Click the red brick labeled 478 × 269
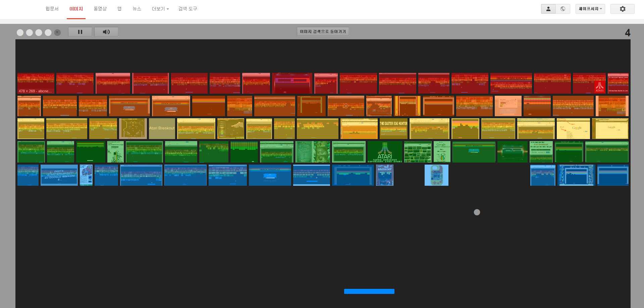Image resolution: width=644 pixels, height=308 pixels. point(36,83)
